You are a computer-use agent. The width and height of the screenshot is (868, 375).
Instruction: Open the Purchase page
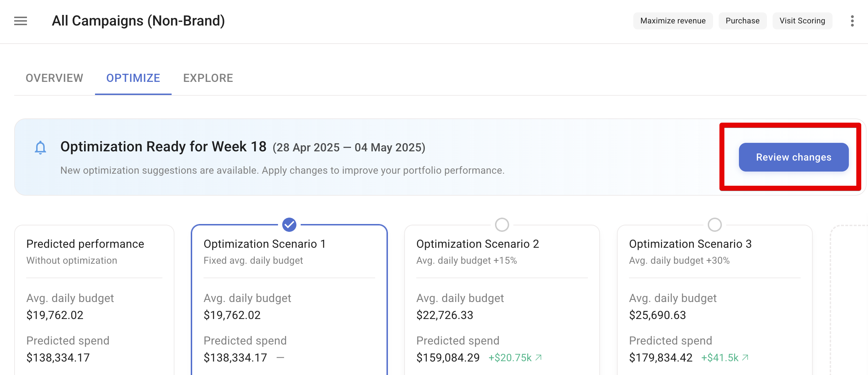[742, 21]
